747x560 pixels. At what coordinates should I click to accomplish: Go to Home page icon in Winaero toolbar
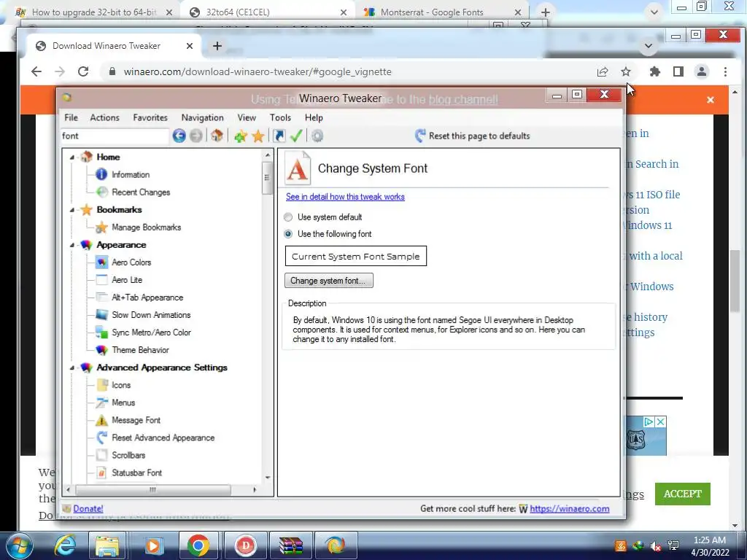(217, 136)
